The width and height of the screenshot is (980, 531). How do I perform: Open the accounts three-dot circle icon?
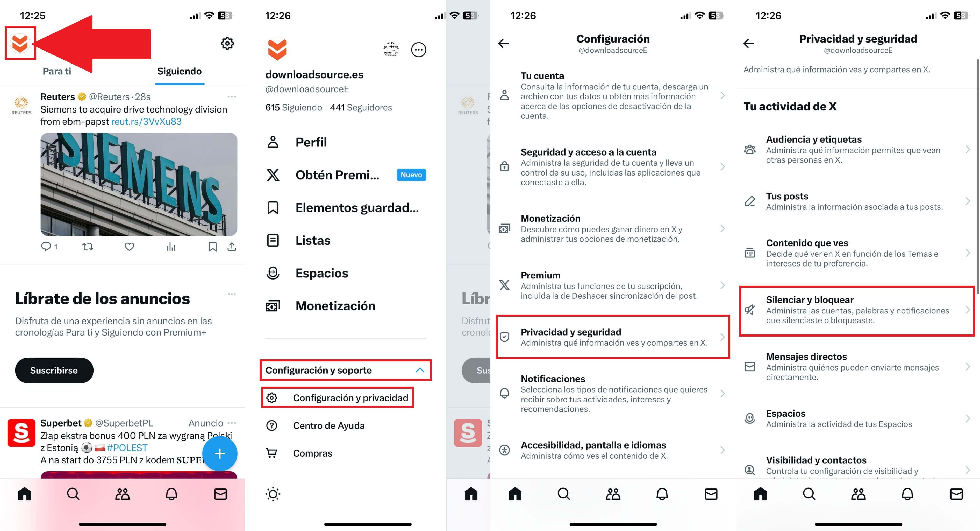[x=418, y=50]
